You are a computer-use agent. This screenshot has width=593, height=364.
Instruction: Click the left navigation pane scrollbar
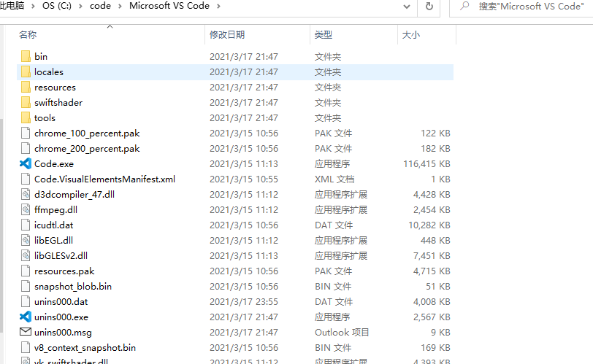tap(2, 225)
